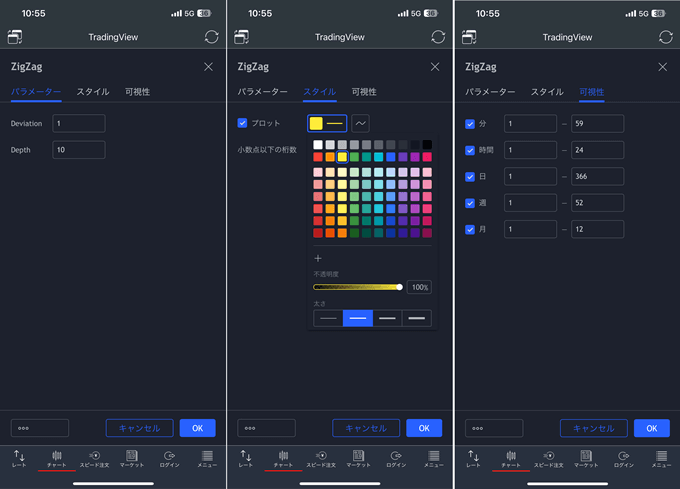Image resolution: width=680 pixels, height=489 pixels.
Task: Open the defaults menu on the right screen
Action: point(494,428)
